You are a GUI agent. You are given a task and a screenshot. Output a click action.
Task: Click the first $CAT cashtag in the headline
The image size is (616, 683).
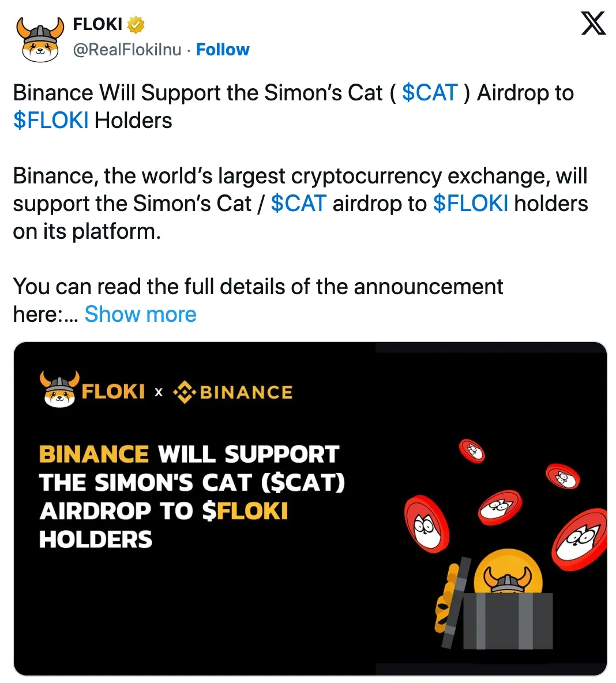(429, 92)
